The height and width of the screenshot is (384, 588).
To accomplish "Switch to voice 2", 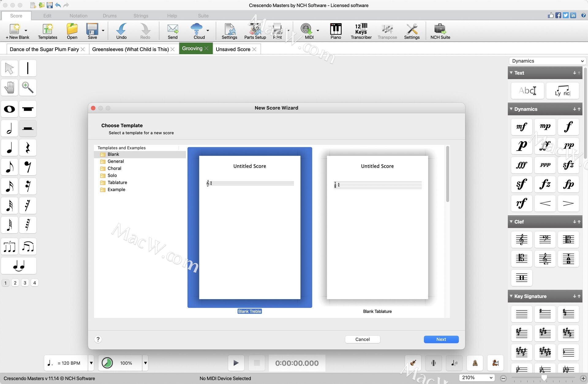I will (15, 283).
